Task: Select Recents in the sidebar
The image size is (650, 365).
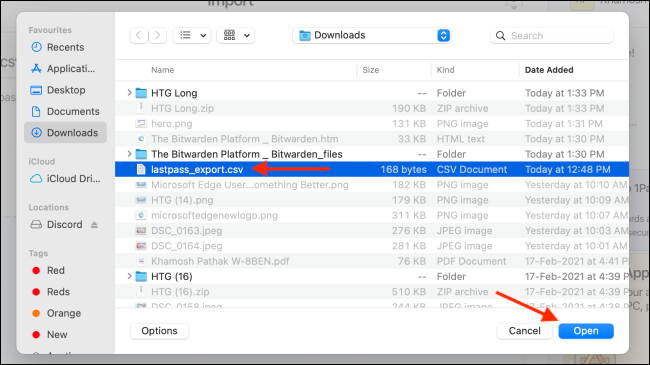Action: pyautogui.click(x=65, y=47)
